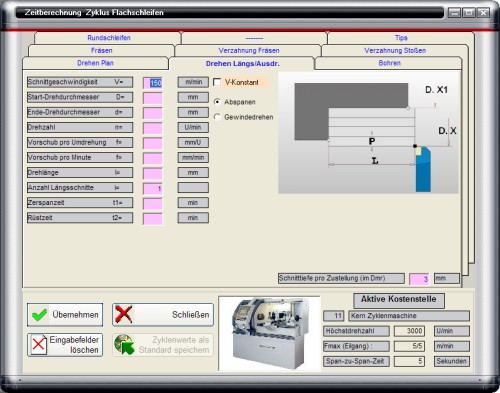Enable the V-Konstant checkbox
500x393 pixels.
pos(217,82)
